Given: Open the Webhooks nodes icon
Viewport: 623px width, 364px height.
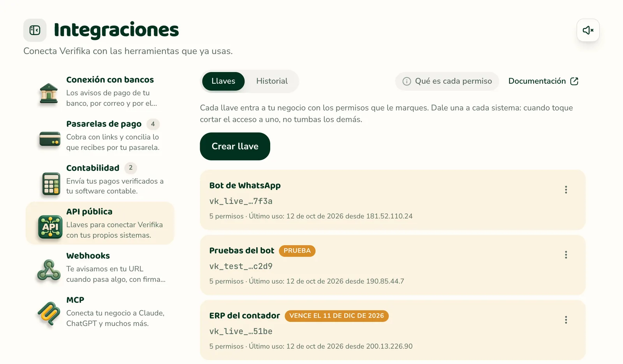Looking at the screenshot, I should coord(49,270).
